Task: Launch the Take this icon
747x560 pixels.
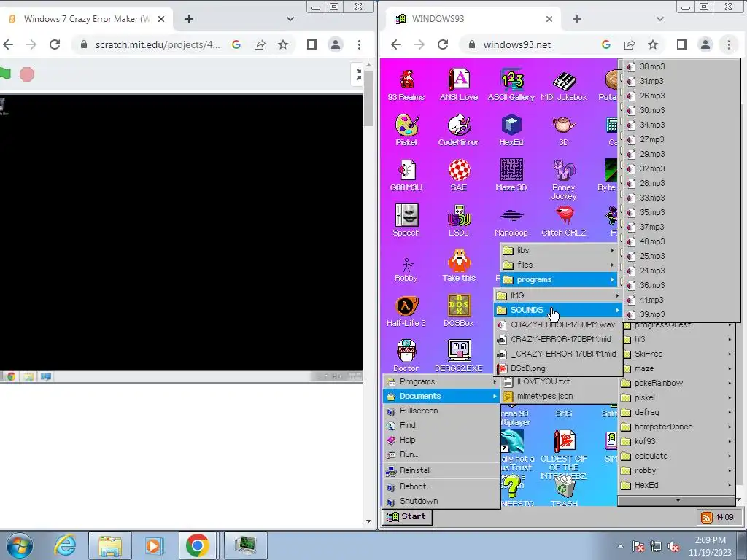Action: tap(459, 265)
